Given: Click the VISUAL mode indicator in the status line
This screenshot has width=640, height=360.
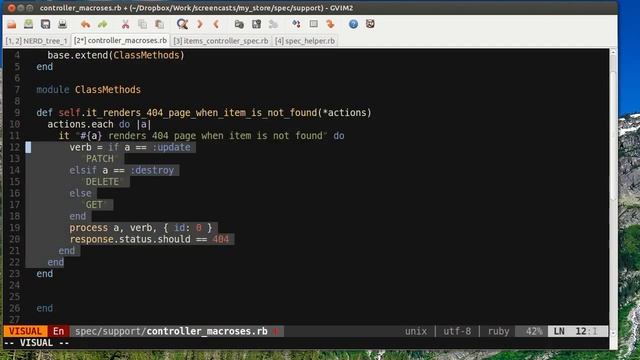Looking at the screenshot, I should pos(25,331).
